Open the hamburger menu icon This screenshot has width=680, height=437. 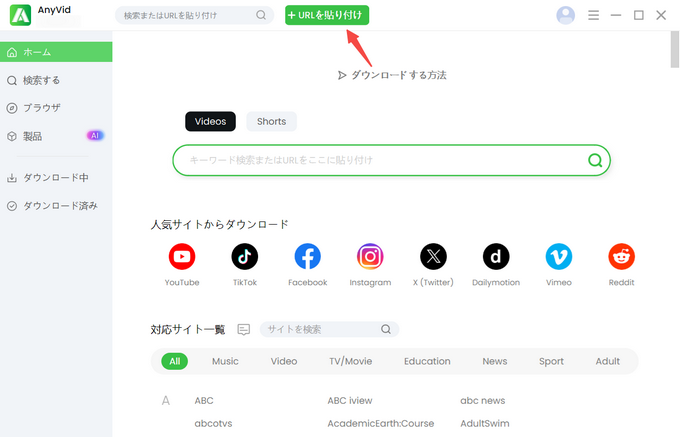(x=593, y=15)
